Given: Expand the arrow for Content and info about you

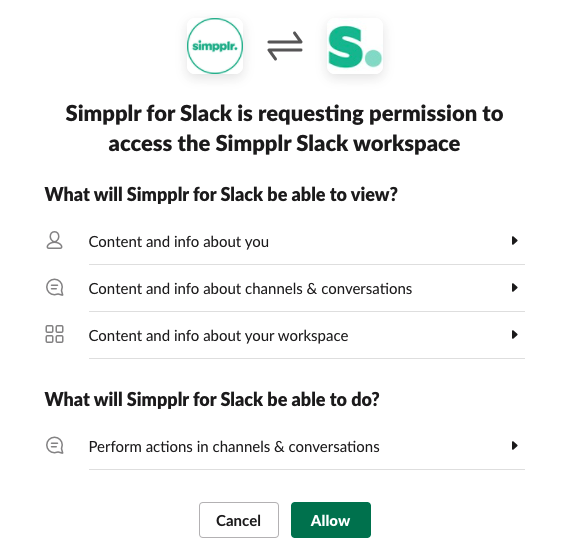Looking at the screenshot, I should coord(514,241).
